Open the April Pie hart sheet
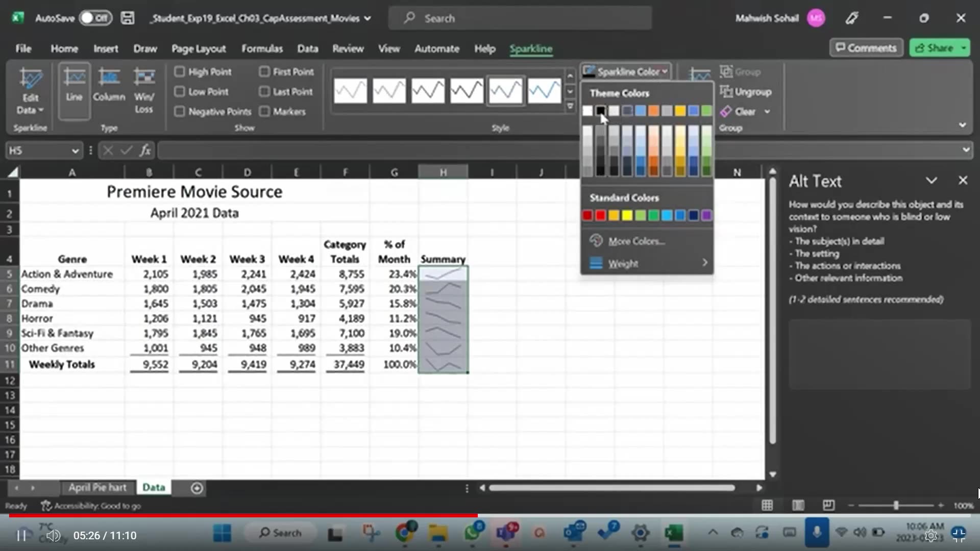 (97, 487)
